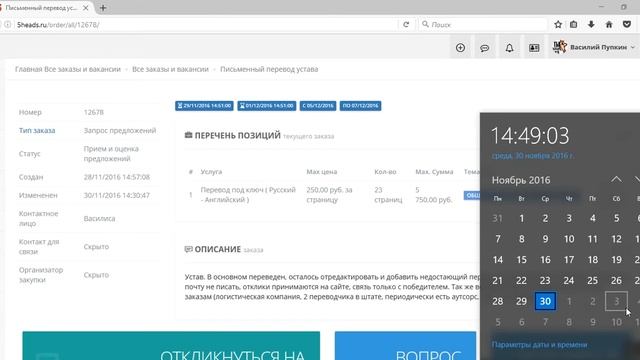Click the Ноябрь 2016 month header

pos(521,180)
